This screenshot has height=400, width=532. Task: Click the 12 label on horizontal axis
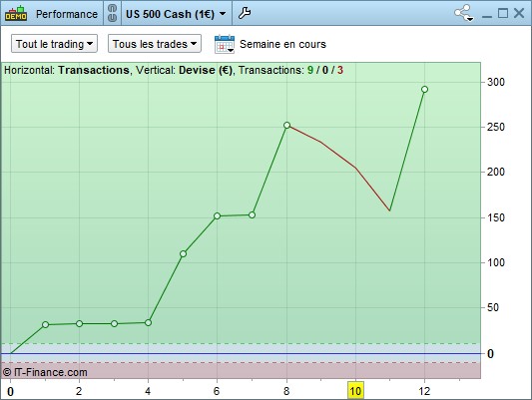[x=424, y=391]
